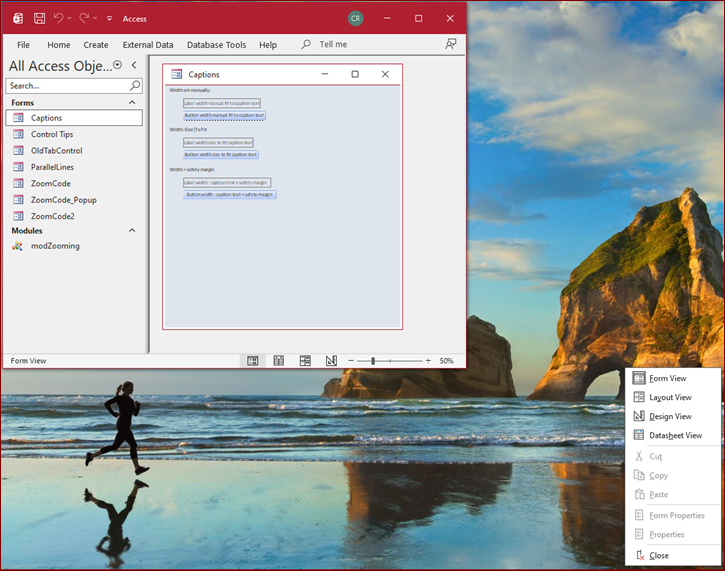The width and height of the screenshot is (725, 571).
Task: Choose Datasheet View in the context menu
Action: (x=673, y=435)
